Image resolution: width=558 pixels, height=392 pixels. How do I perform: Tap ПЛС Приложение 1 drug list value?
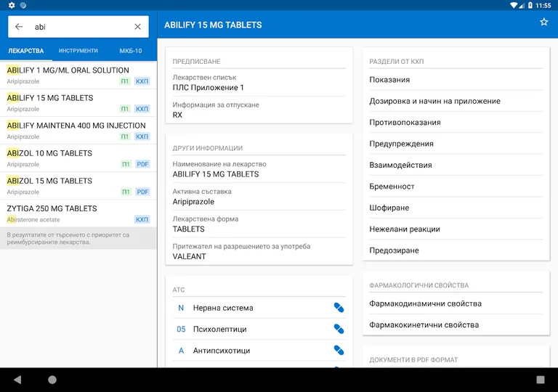click(209, 88)
